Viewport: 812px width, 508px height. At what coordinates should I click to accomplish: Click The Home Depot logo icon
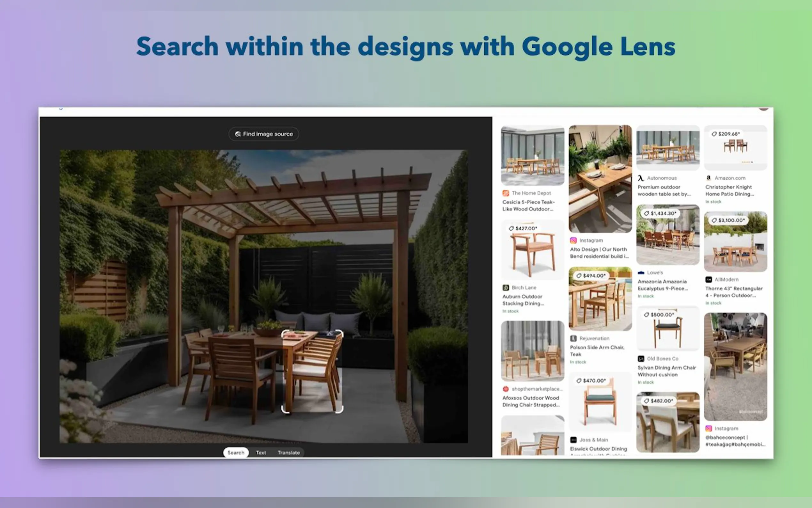point(505,193)
